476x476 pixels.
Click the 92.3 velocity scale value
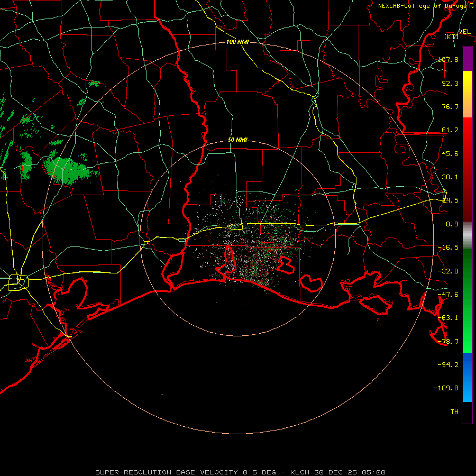[x=450, y=83]
